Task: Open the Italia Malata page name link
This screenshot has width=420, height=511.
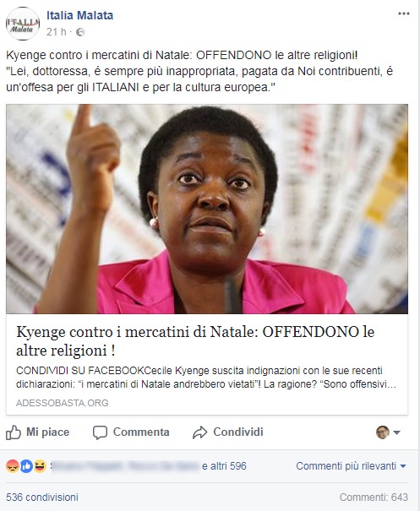Action: 80,15
